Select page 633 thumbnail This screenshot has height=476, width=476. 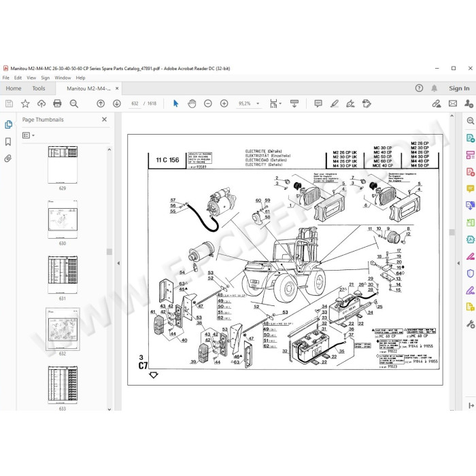(63, 385)
